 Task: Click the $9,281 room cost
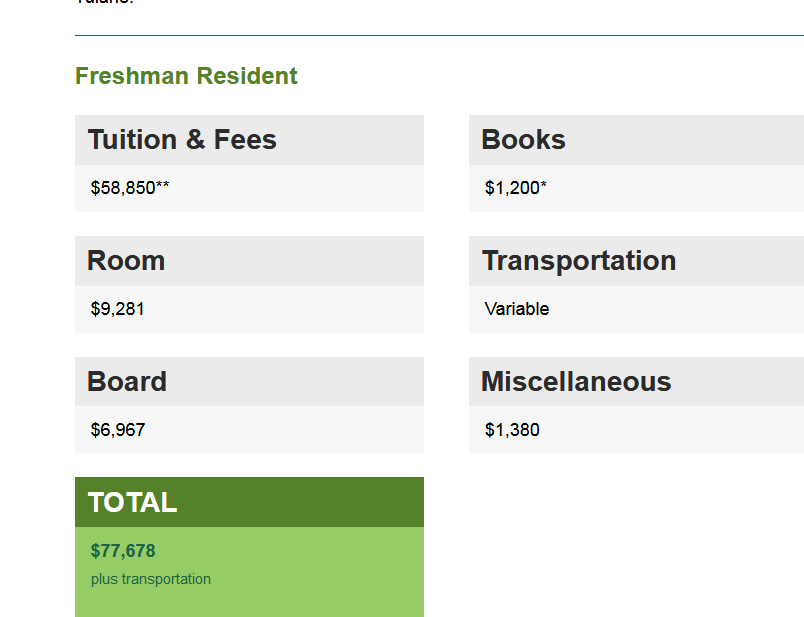117,309
